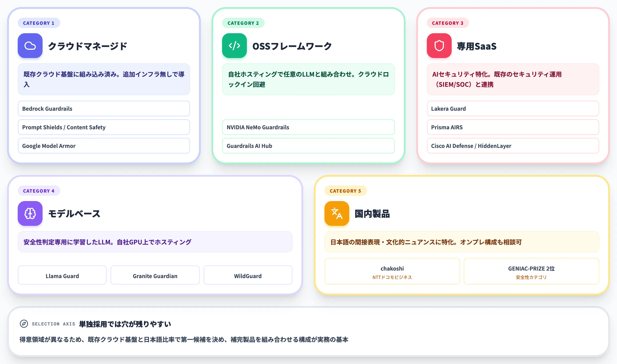Click the compass icon beside SELECTION AXIS
The height and width of the screenshot is (364, 617).
pos(24,324)
